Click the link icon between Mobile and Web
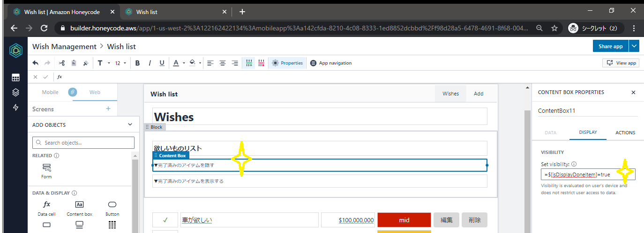This screenshot has height=233, width=644. (x=73, y=92)
